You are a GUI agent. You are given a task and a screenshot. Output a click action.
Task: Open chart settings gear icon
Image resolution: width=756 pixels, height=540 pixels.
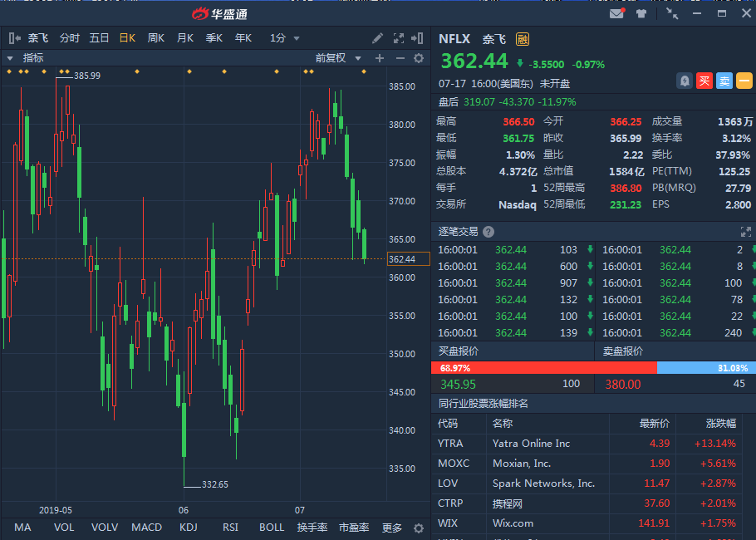point(419,58)
